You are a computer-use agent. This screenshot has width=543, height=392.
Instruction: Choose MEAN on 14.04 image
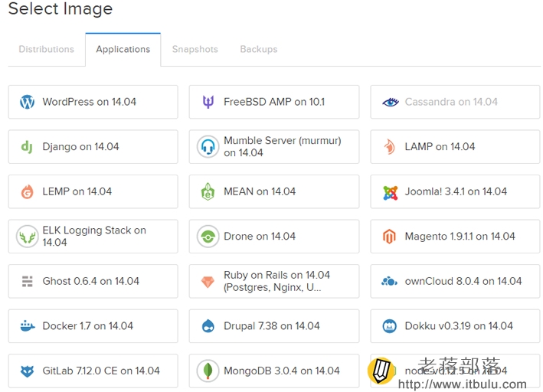click(x=274, y=191)
